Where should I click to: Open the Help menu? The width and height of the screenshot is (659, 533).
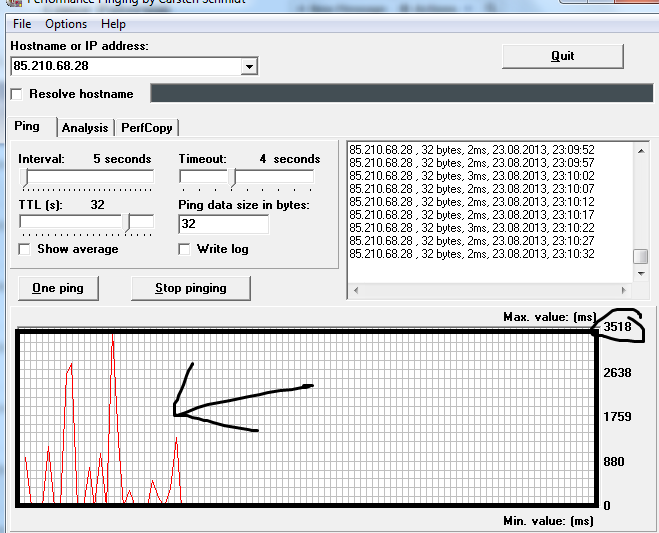(x=113, y=24)
